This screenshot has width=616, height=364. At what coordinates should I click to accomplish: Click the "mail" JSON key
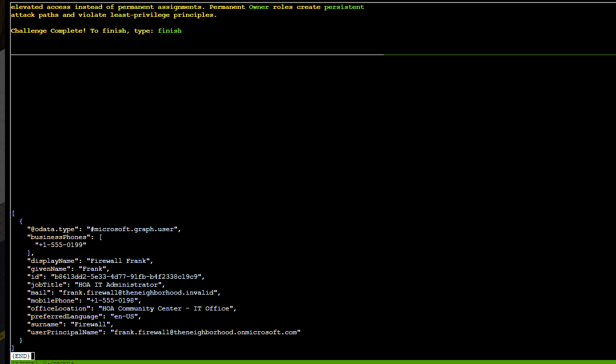[x=39, y=293]
